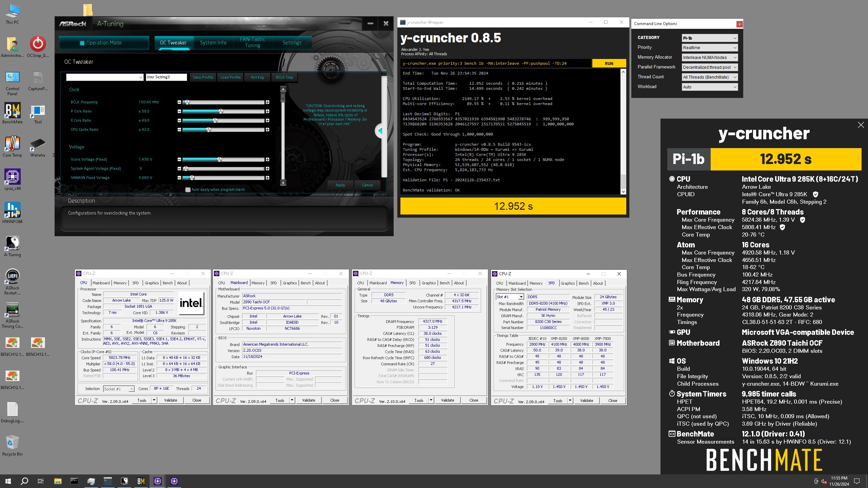
Task: Click the y-cruncher command line field
Action: [x=495, y=63]
